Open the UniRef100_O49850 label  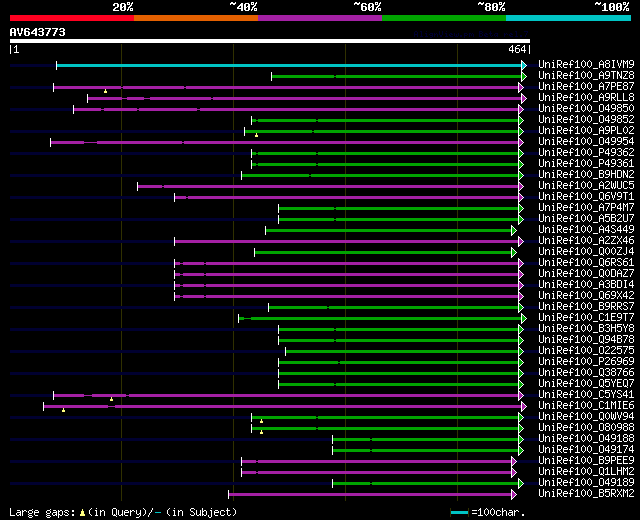pyautogui.click(x=586, y=108)
